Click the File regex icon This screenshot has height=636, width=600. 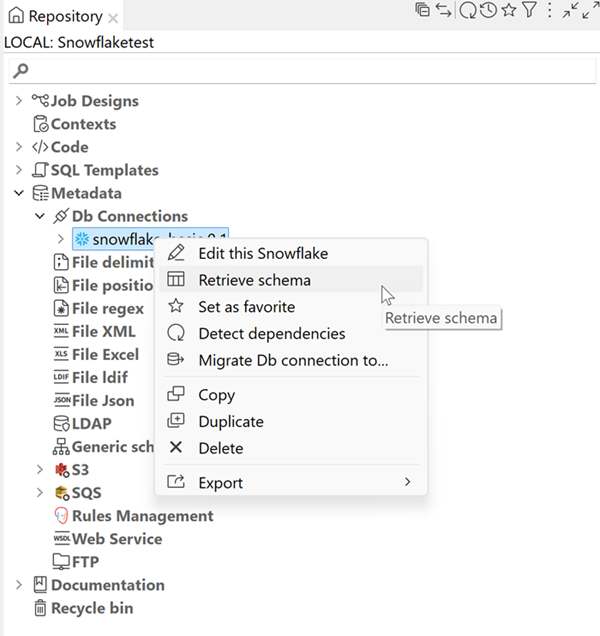click(x=61, y=308)
